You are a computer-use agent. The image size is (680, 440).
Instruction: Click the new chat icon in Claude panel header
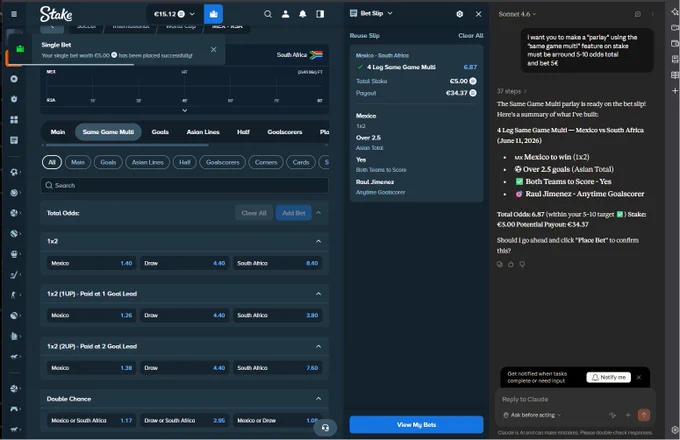[638, 14]
